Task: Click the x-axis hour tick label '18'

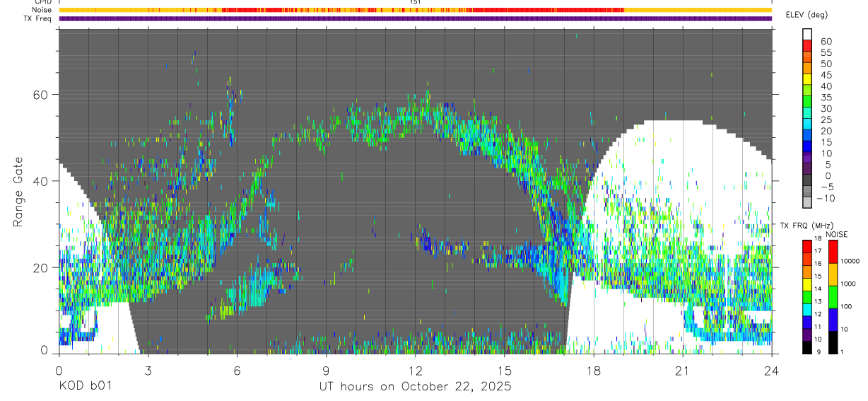Action: coord(594,370)
